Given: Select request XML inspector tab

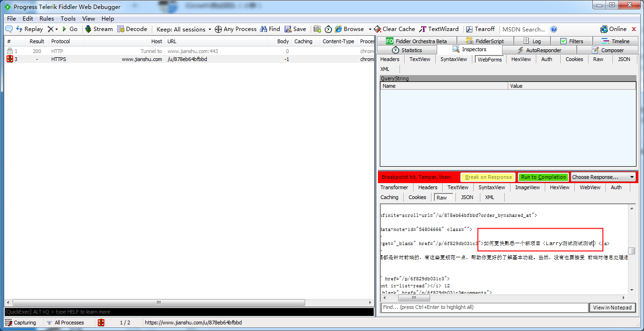Looking at the screenshot, I should tap(385, 69).
